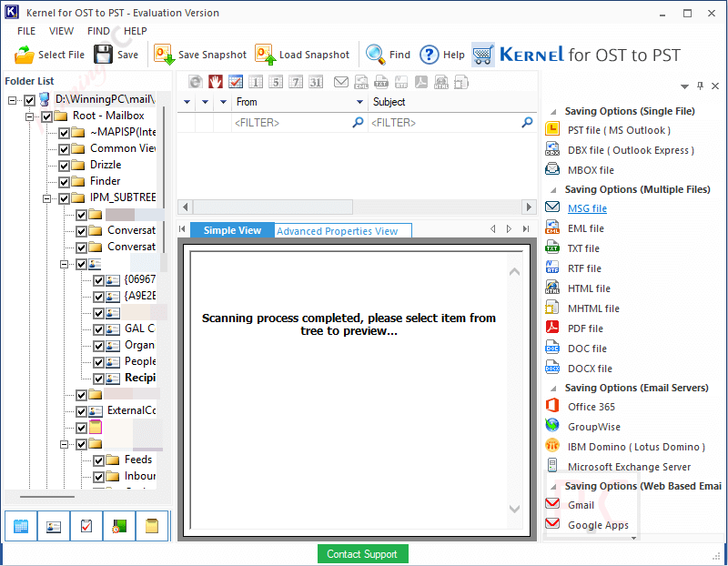This screenshot has height=566, width=728.
Task: Uncheck the D:\WinningPC\mail root checkbox
Action: (30, 100)
